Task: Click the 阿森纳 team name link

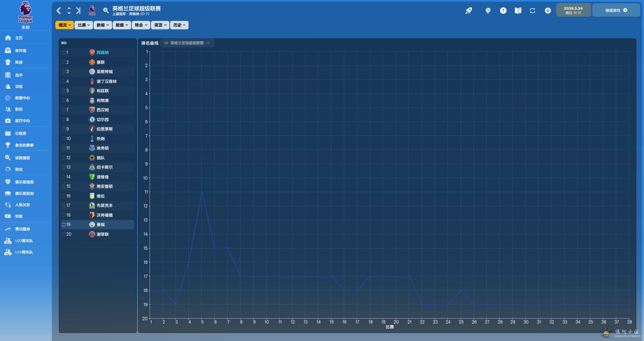Action: 103,53
